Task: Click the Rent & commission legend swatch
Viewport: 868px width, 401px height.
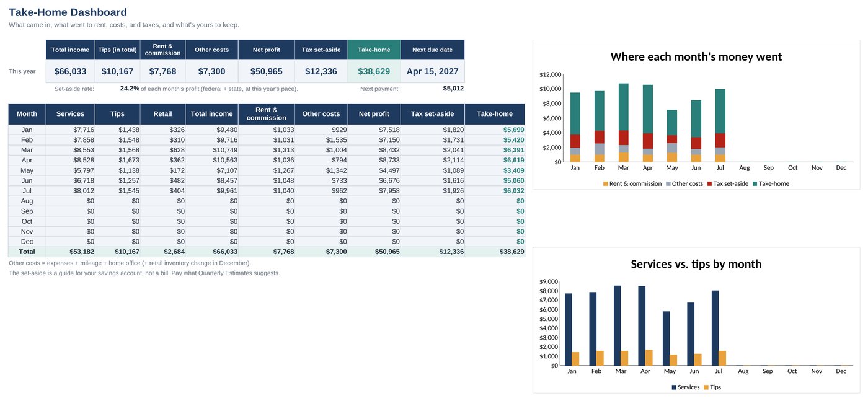Action: click(606, 183)
